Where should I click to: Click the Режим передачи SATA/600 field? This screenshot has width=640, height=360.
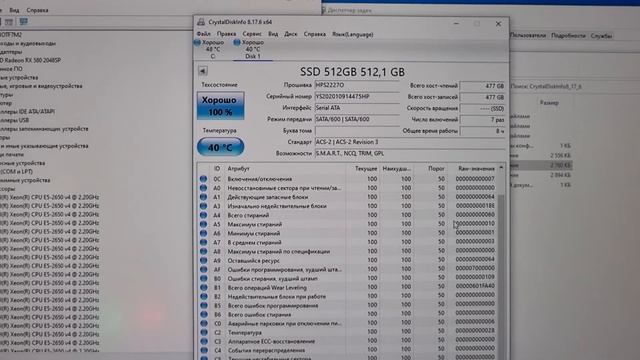point(357,119)
